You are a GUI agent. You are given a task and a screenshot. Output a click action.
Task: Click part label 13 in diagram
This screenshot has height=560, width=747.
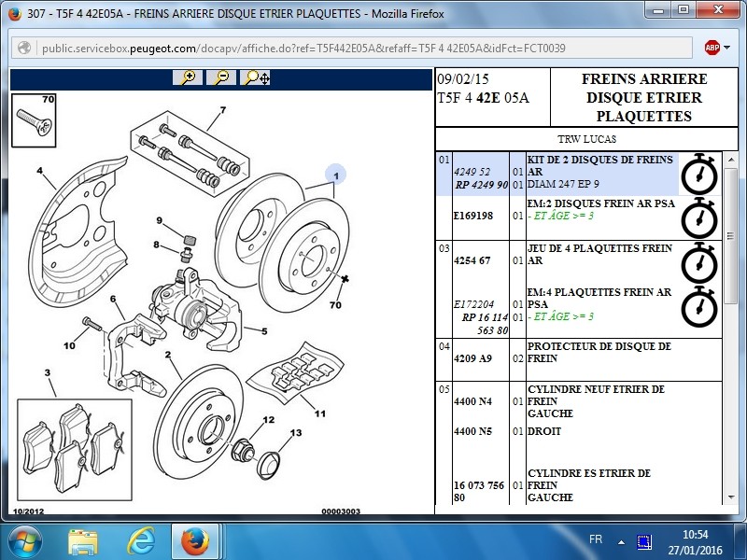[296, 432]
